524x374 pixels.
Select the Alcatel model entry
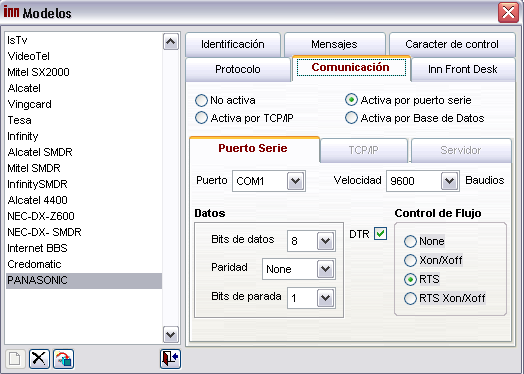(84, 88)
